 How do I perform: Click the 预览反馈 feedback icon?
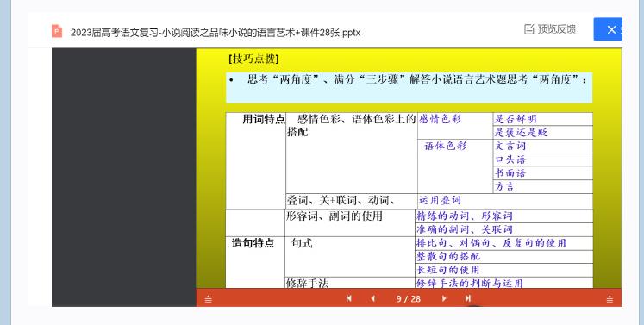click(x=529, y=29)
